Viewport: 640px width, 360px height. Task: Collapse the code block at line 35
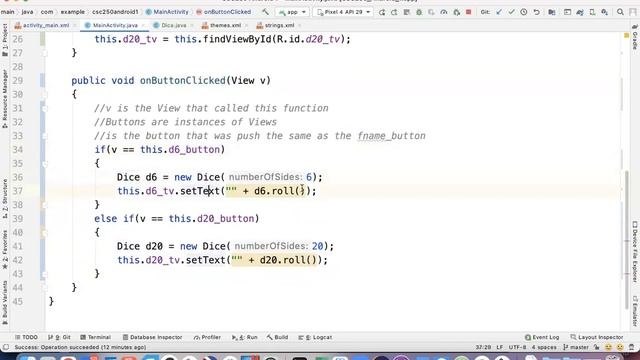(45, 164)
